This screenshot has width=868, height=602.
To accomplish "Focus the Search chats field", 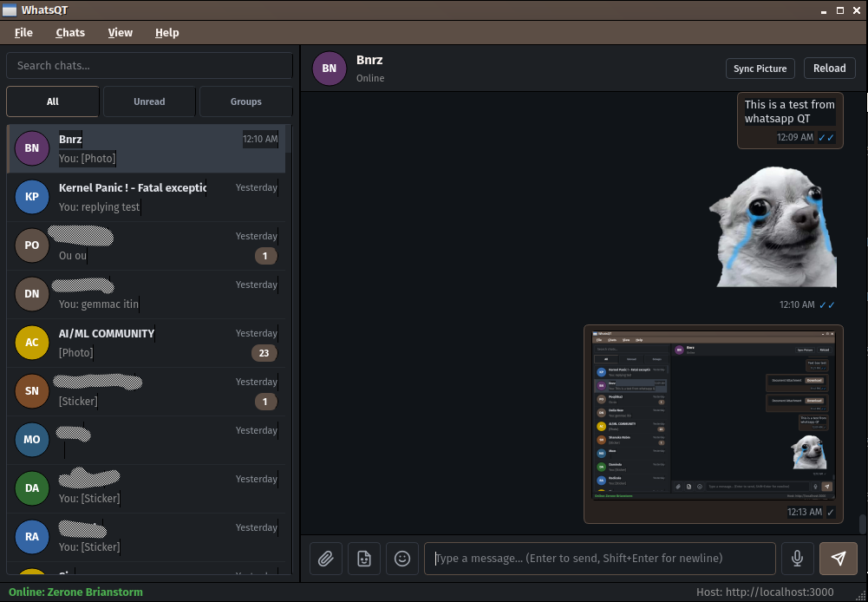I will click(x=149, y=65).
